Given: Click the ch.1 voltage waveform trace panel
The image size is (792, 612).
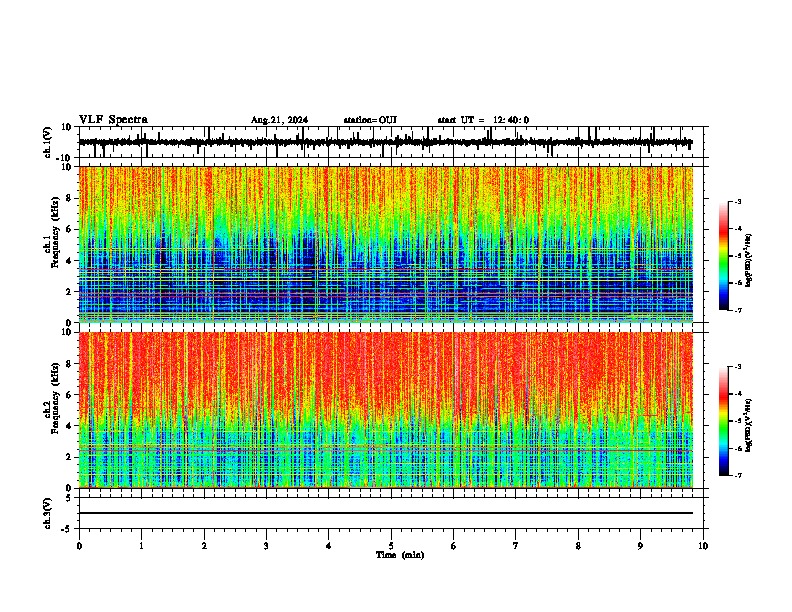Looking at the screenshot, I should 391,142.
